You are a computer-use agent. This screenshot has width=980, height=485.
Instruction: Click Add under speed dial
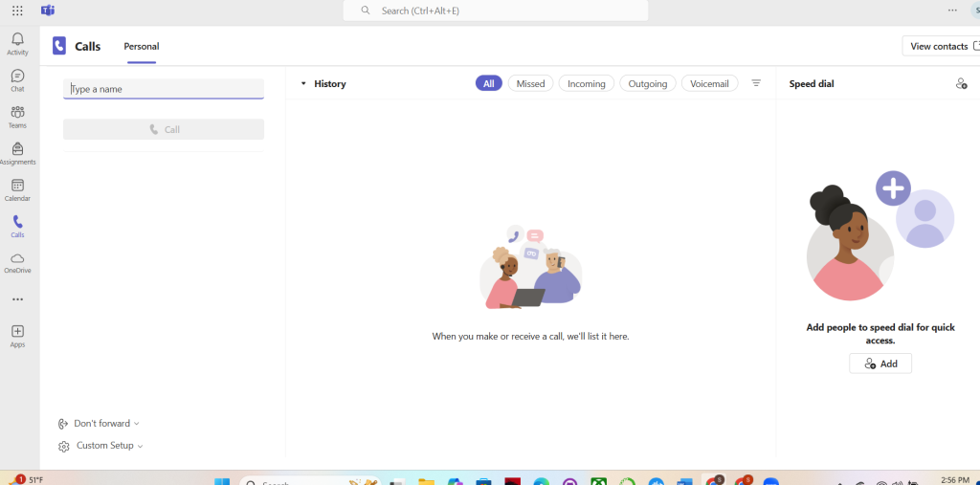click(880, 364)
